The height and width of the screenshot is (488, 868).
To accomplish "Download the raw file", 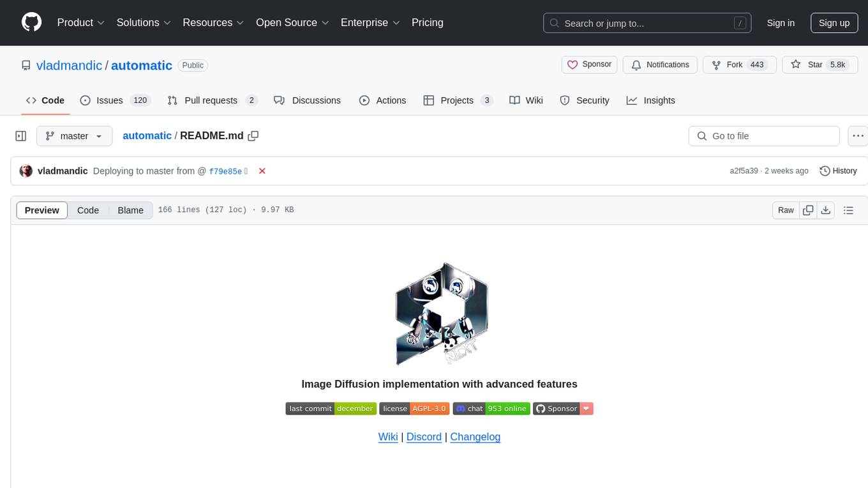I will (826, 210).
